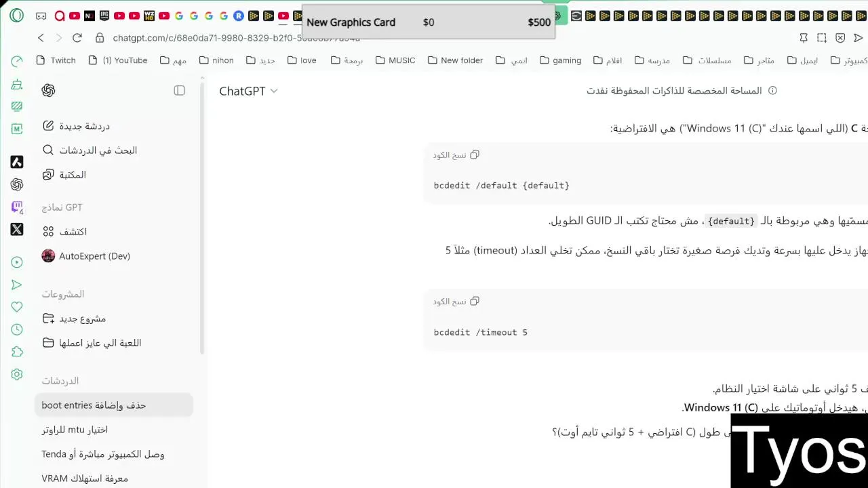Open Twitch from the Opera sidebar
The height and width of the screenshot is (488, 868).
pyautogui.click(x=17, y=207)
